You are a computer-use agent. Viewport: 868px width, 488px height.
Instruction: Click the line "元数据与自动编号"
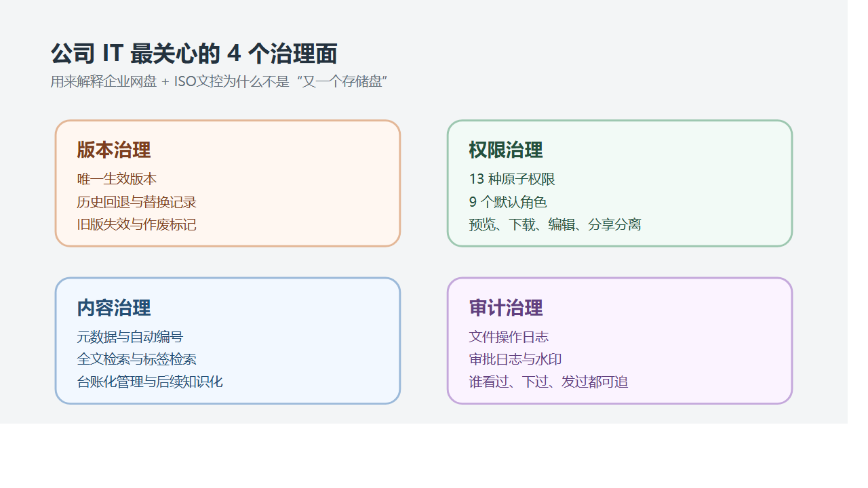coord(130,337)
